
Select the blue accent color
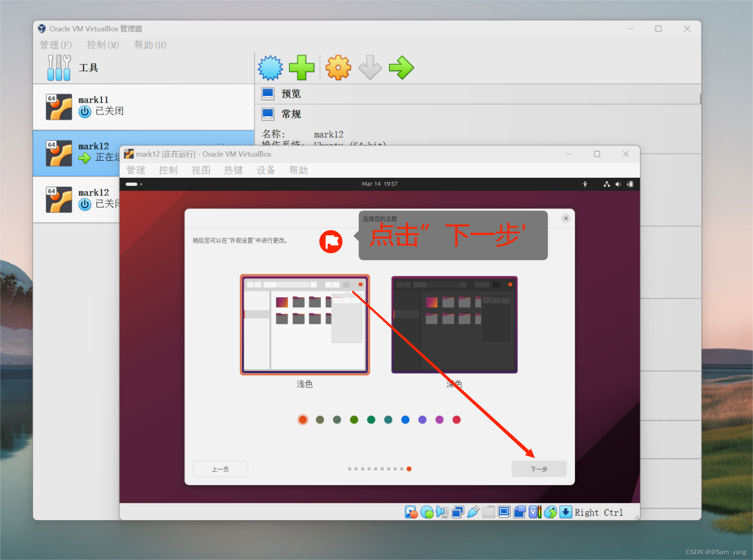point(405,420)
